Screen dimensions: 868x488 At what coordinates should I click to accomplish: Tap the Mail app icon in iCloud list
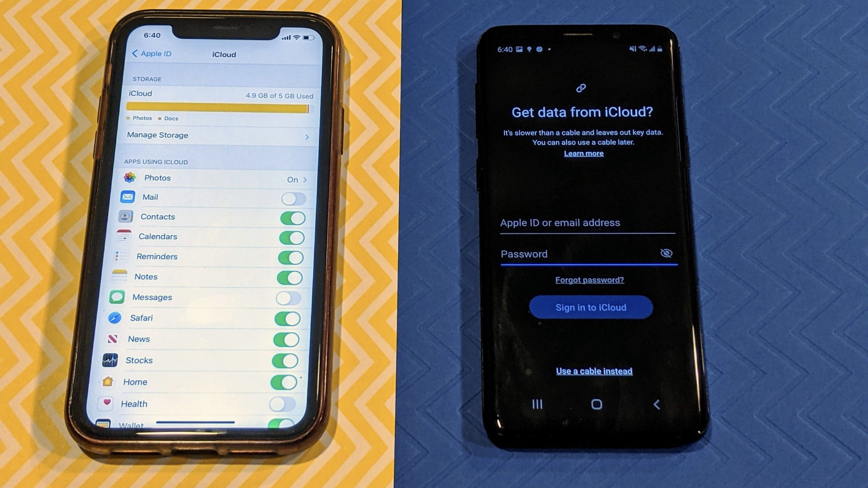128,197
